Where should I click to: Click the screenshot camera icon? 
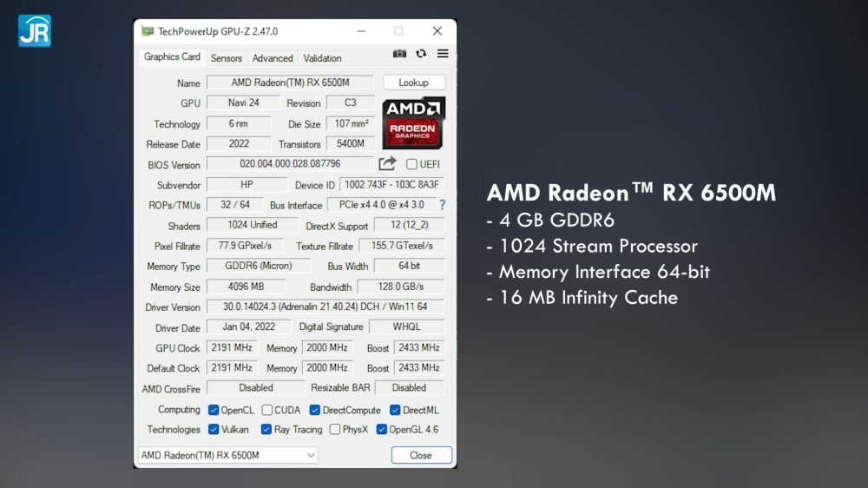click(x=399, y=54)
